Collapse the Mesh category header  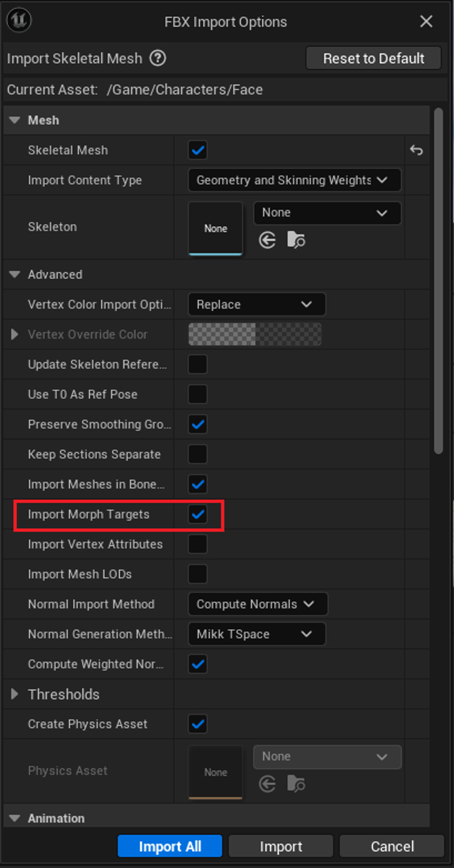pos(15,120)
